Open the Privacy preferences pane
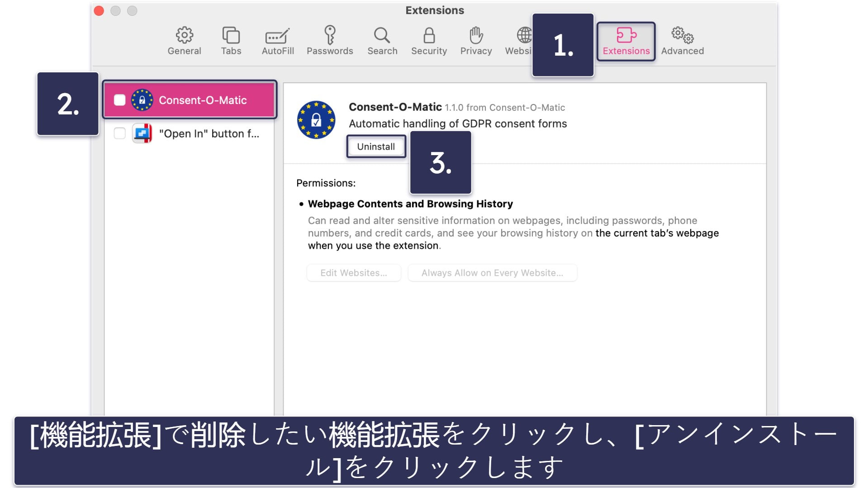Screen dimensions: 868x488 click(476, 41)
